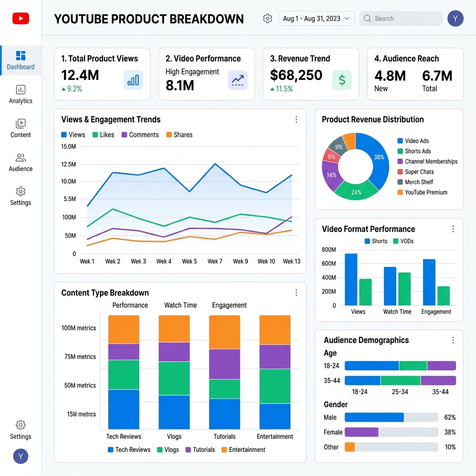The image size is (476, 476).
Task: Focus the Search input field
Action: click(401, 19)
